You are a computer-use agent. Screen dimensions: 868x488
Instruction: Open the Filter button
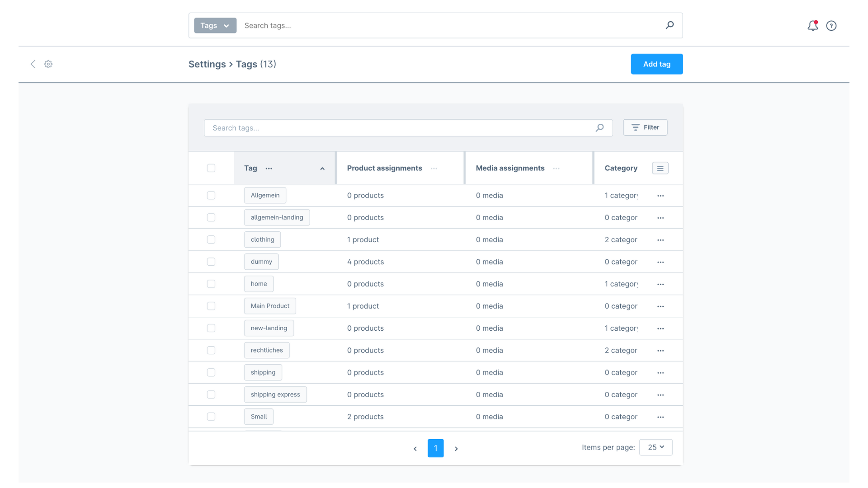(645, 127)
